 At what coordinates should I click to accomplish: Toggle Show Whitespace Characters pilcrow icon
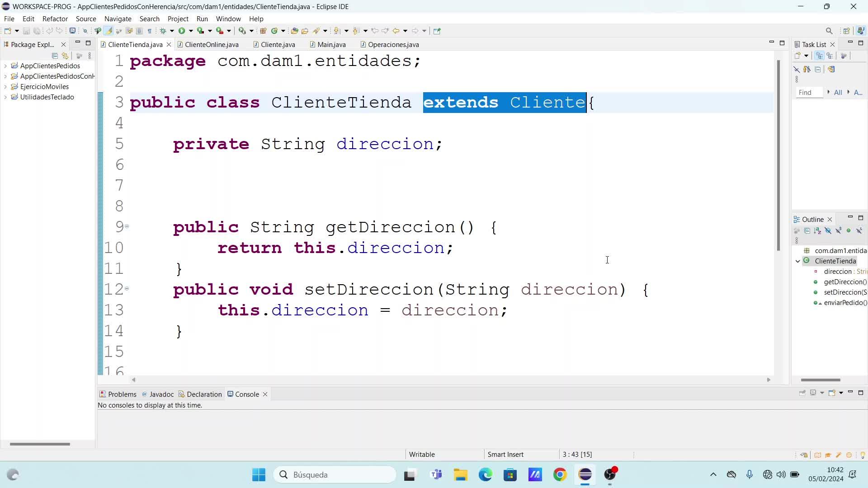150,31
